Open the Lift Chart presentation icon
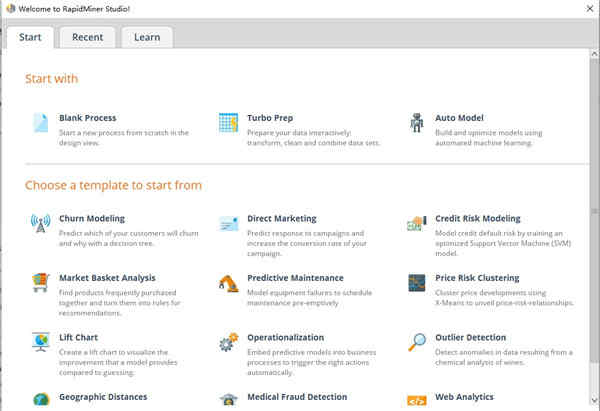Viewport: 600px width, 411px height. tap(40, 343)
